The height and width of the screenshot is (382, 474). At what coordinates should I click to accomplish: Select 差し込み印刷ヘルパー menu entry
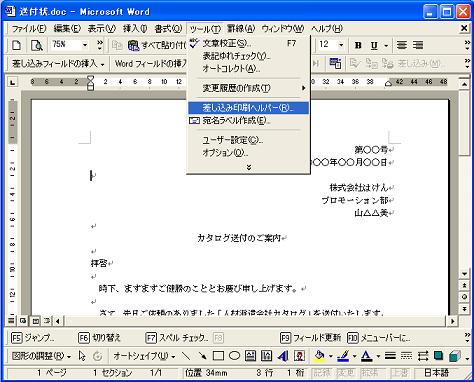pyautogui.click(x=248, y=108)
